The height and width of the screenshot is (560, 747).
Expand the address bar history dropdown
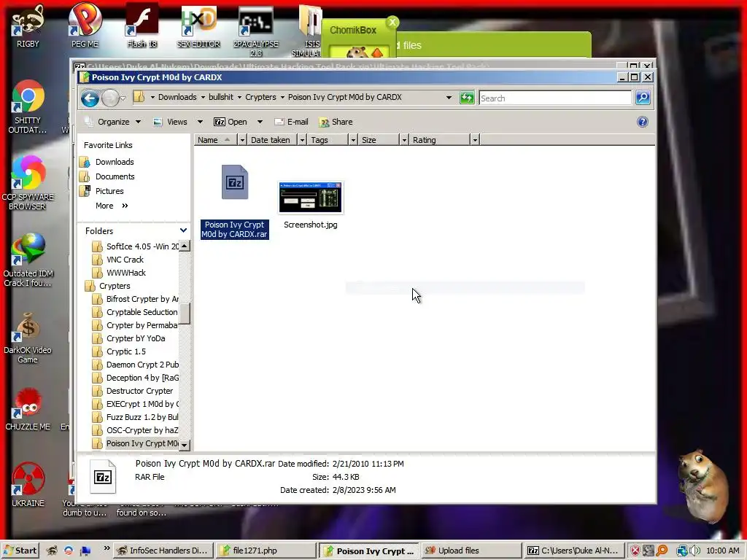(449, 98)
